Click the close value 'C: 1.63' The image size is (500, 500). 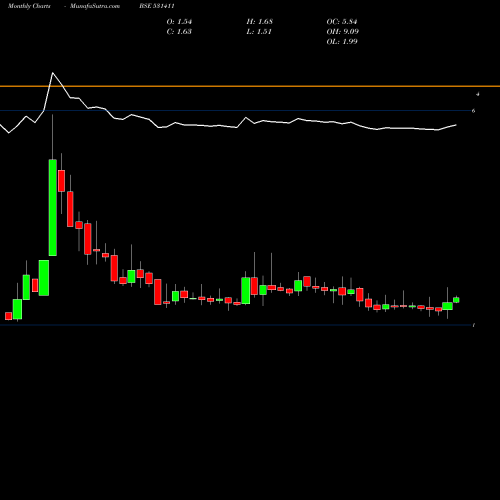coord(179,32)
